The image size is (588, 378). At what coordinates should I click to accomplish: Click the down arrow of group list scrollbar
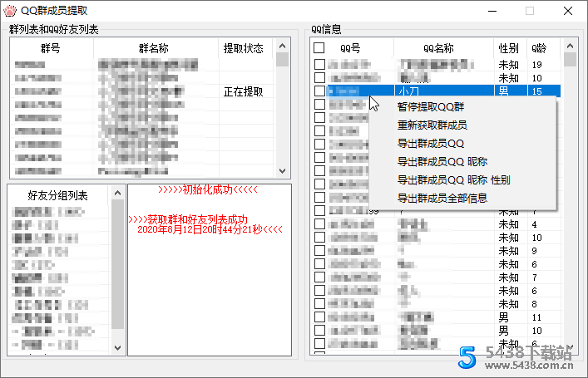[x=283, y=171]
